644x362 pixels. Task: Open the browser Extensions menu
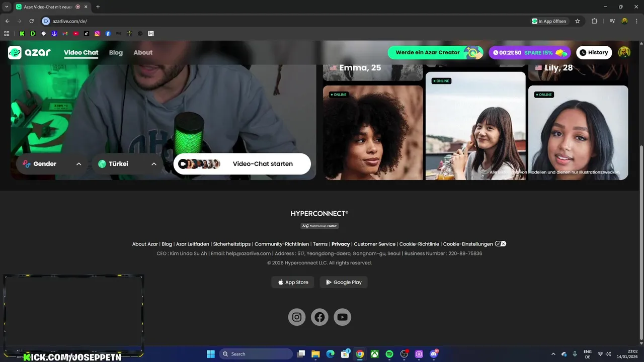(594, 21)
